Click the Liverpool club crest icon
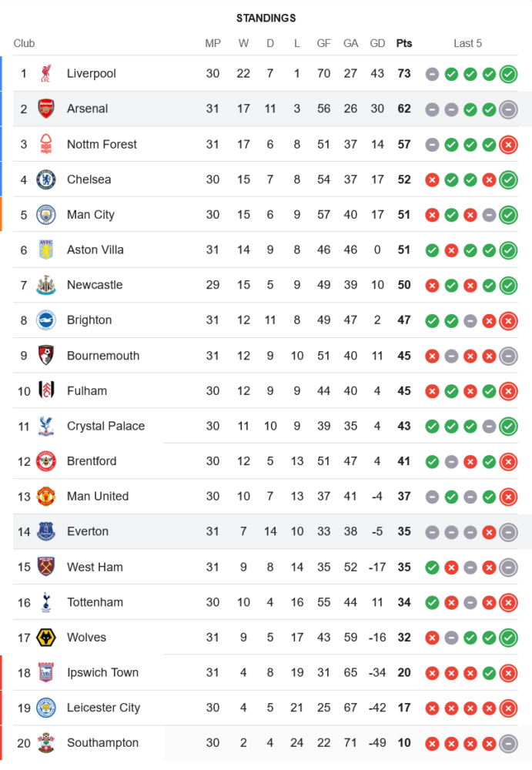This screenshot has height=770, width=532. [46, 74]
